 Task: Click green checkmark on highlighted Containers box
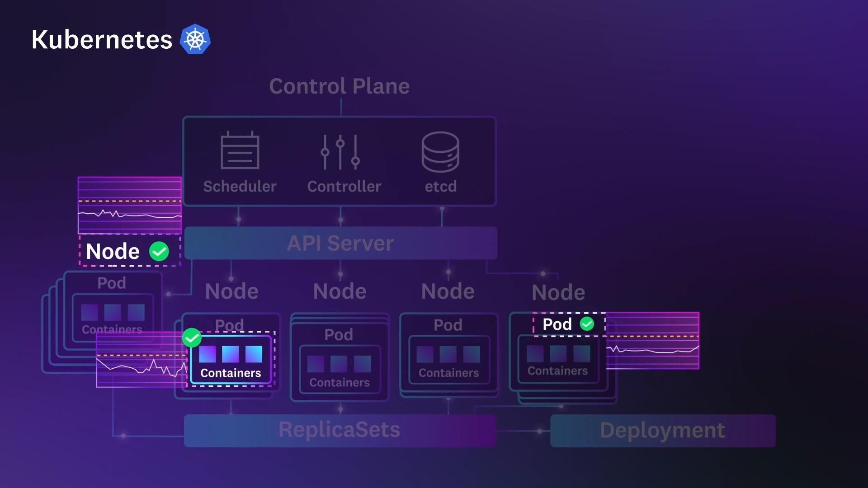[192, 338]
